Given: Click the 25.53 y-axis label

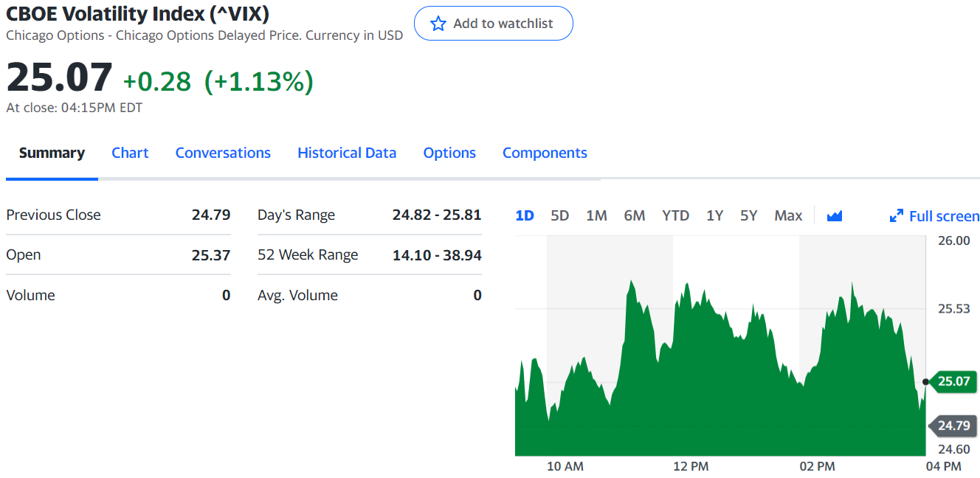Looking at the screenshot, I should pyautogui.click(x=954, y=308).
